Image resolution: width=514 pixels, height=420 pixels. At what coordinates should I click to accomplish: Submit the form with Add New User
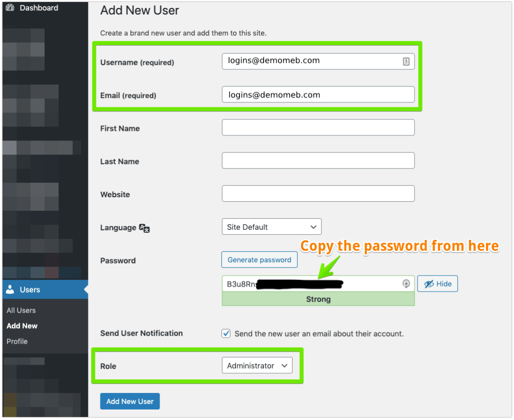click(130, 401)
